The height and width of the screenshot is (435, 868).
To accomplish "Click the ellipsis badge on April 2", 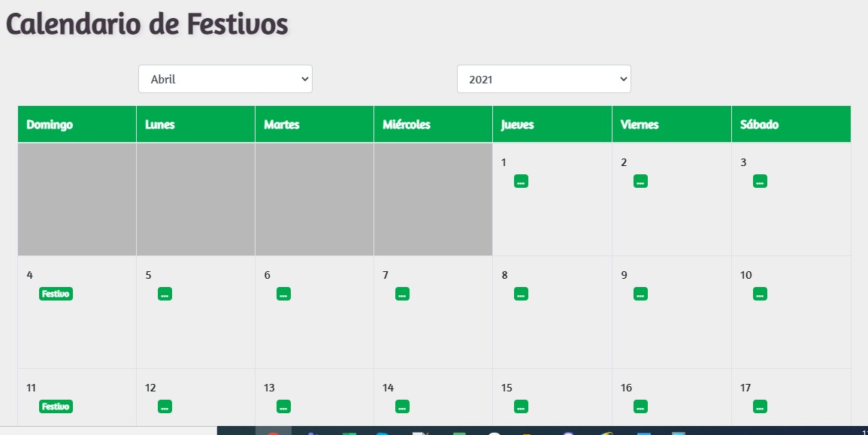I will [640, 181].
